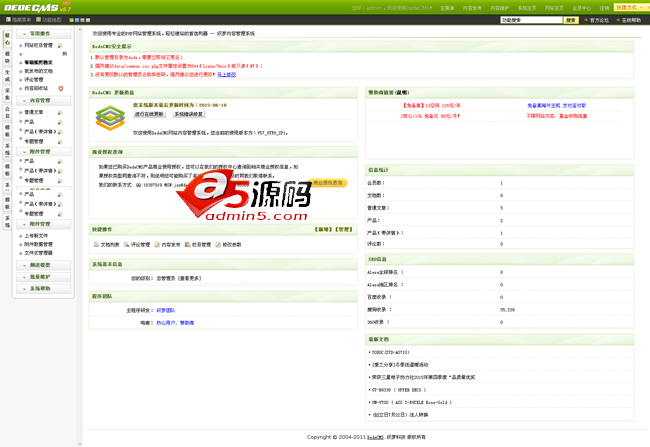The height and width of the screenshot is (447, 650).
Task: Click 【管理】 in the 快捷操作 header
Action: [344, 229]
